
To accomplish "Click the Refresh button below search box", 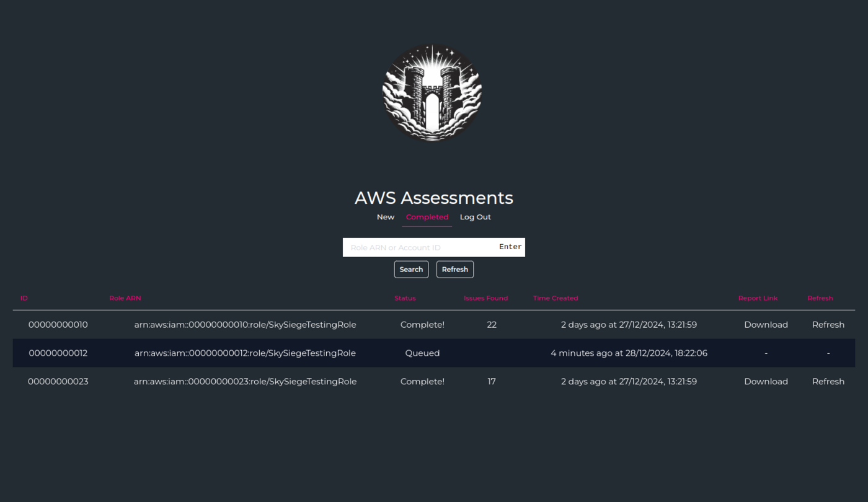I will (x=455, y=270).
